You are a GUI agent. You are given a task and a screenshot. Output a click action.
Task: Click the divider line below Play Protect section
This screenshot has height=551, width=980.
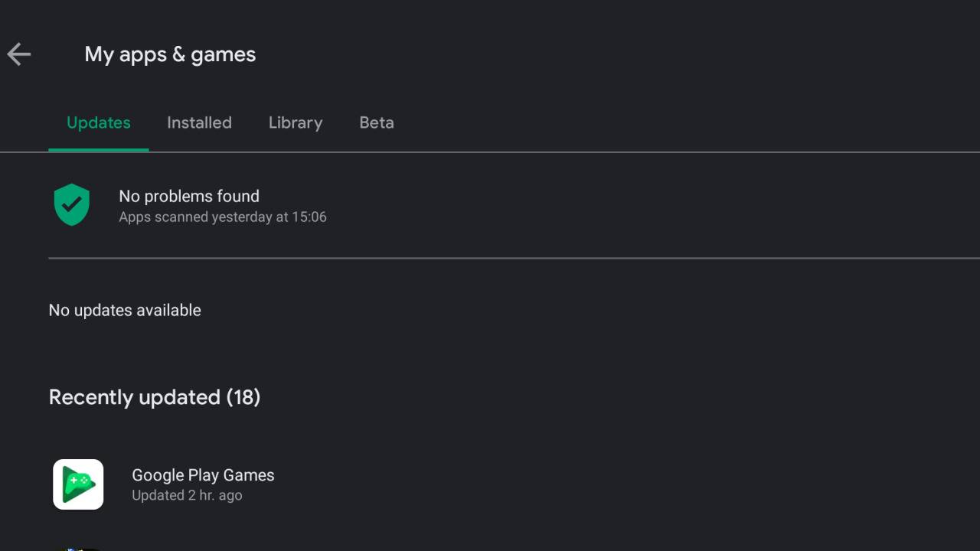pyautogui.click(x=514, y=258)
